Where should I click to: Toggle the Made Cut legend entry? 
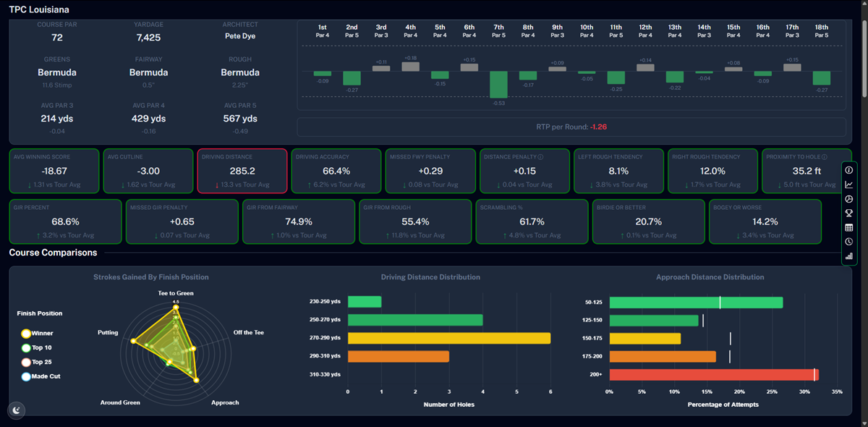(26, 376)
